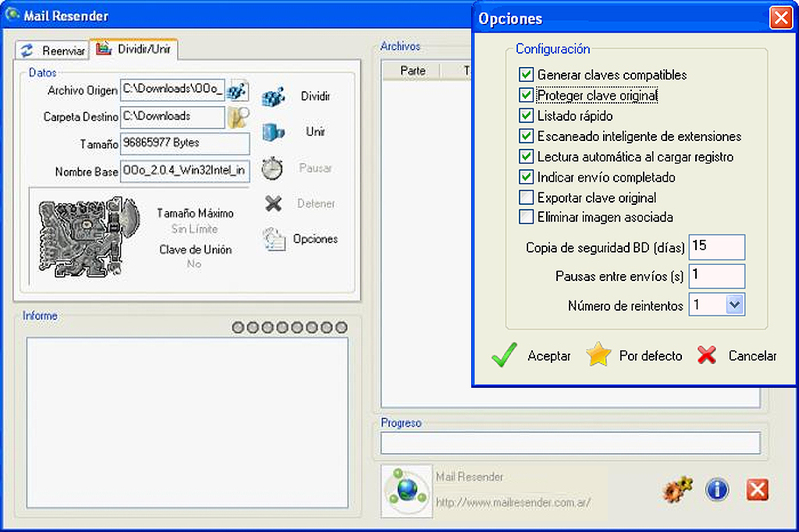Open the mailresender.com.ar link
Image resolution: width=799 pixels, height=532 pixels.
[x=513, y=502]
